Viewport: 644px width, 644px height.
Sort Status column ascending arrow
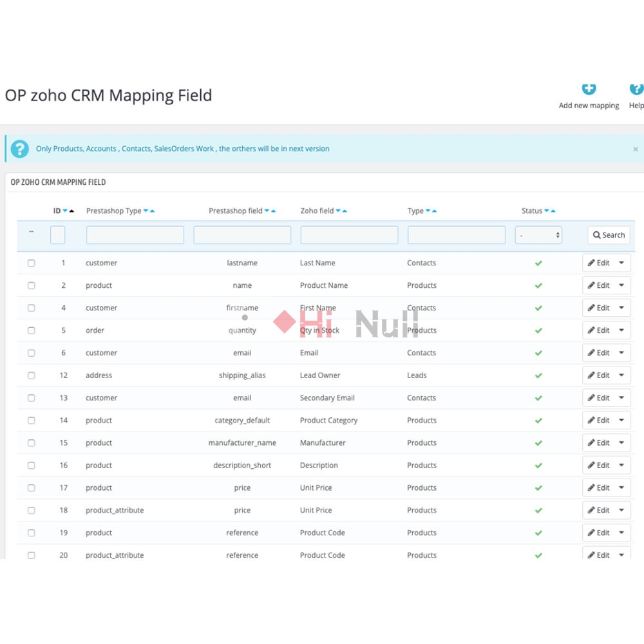pos(553,211)
